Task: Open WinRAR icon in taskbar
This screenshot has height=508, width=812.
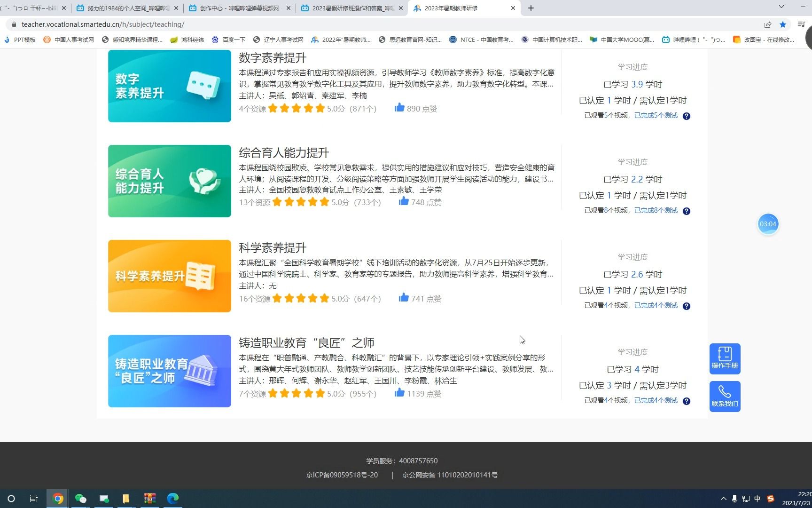Action: tap(150, 499)
